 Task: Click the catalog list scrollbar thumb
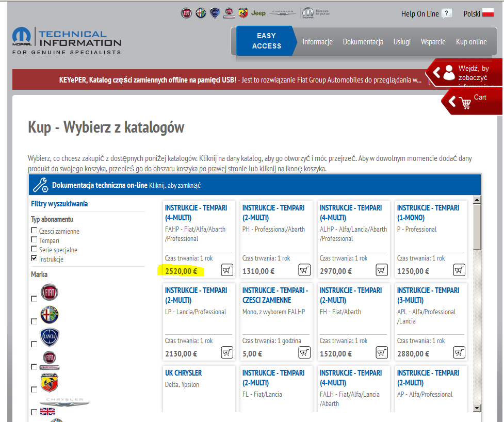477,227
